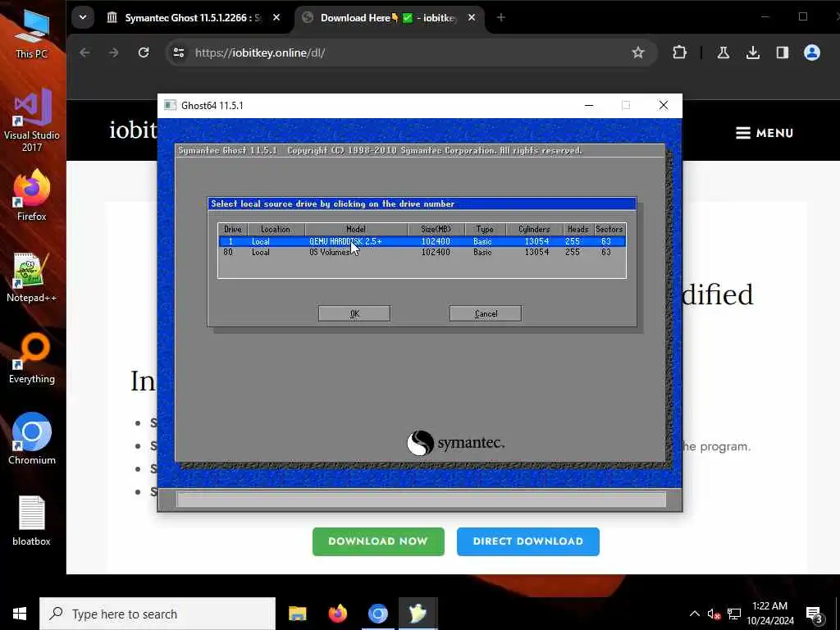Minimize the Ghost64 11.5.1 window

[x=589, y=106]
